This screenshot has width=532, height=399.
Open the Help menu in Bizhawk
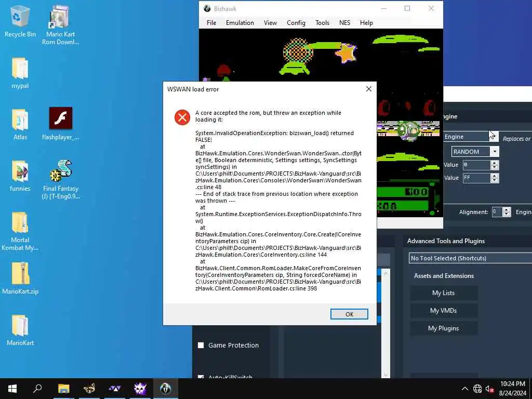pos(366,23)
